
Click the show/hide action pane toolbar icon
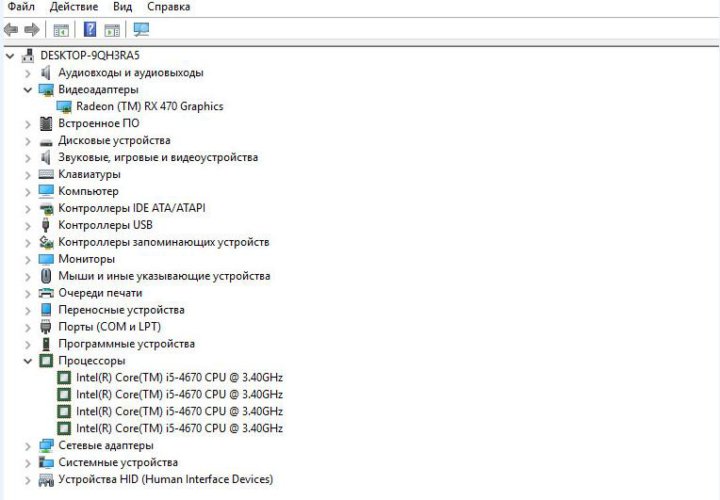tap(112, 30)
